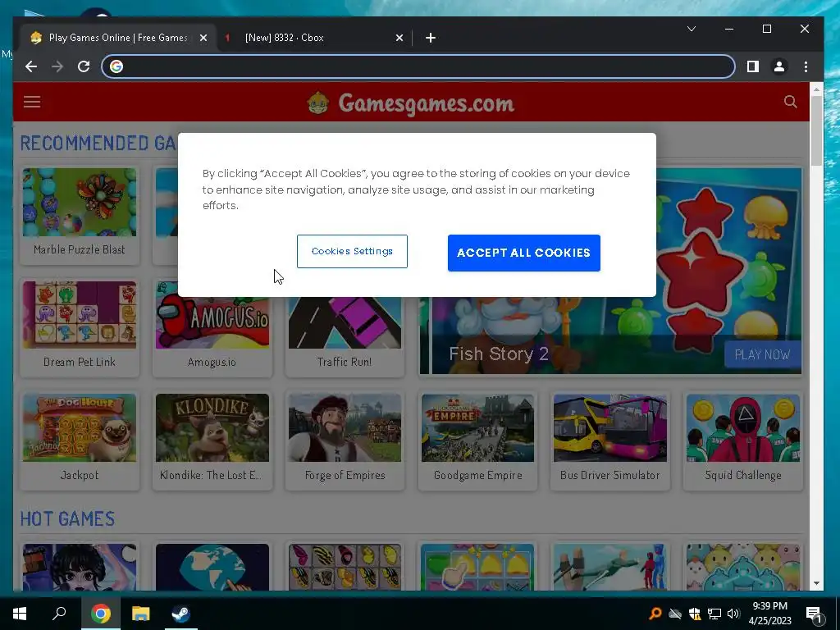Click Chrome icon in the taskbar
The width and height of the screenshot is (840, 630).
click(x=100, y=614)
